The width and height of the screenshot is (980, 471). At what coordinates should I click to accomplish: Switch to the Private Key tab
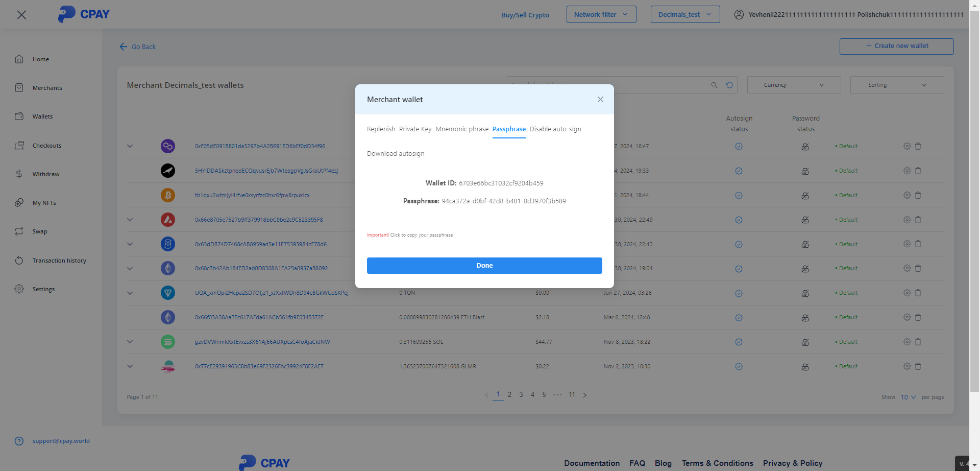(415, 129)
